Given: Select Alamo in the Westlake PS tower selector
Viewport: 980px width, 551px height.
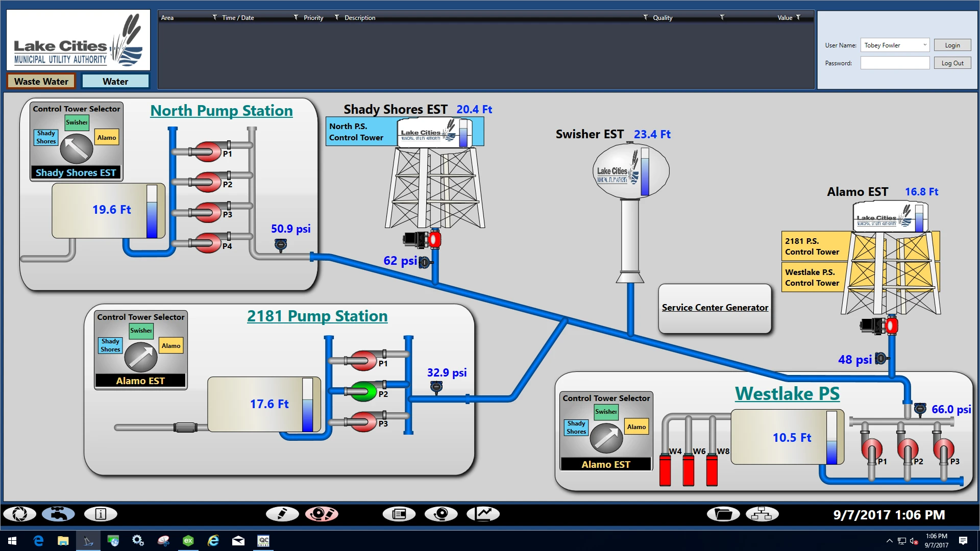Looking at the screenshot, I should [x=636, y=427].
